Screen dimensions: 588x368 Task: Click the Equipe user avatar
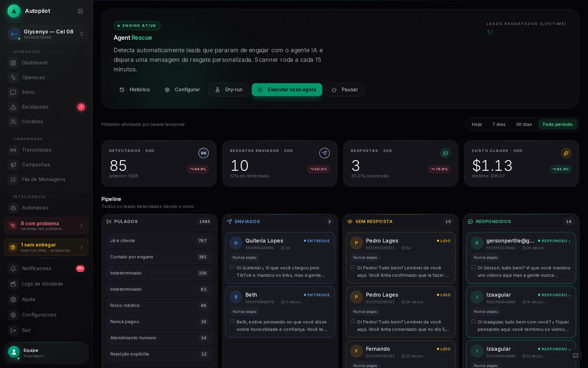pyautogui.click(x=14, y=352)
